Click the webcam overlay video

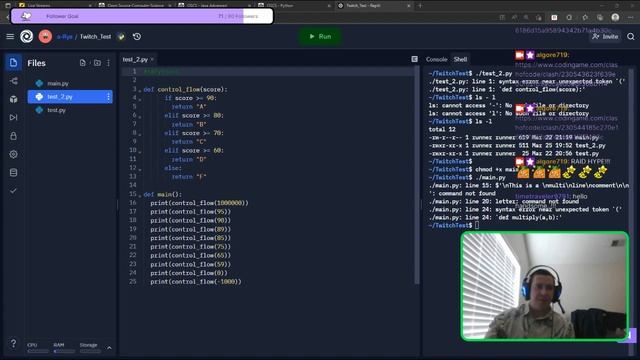(544, 286)
